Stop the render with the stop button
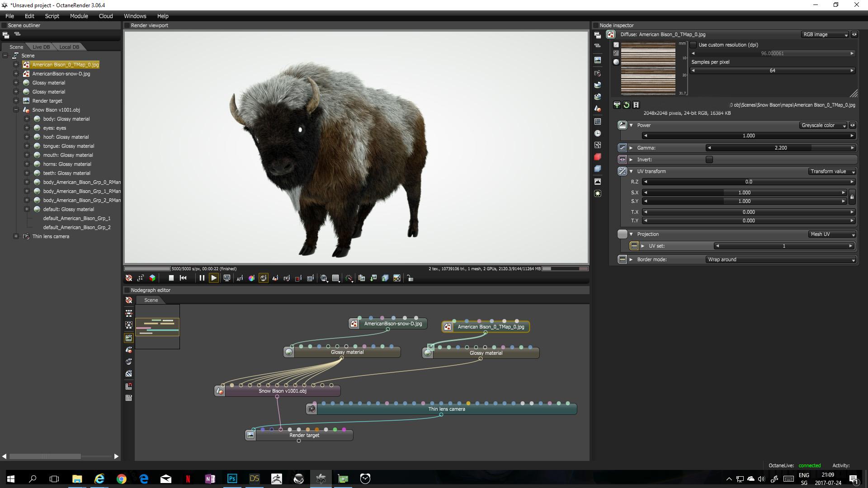 point(171,278)
